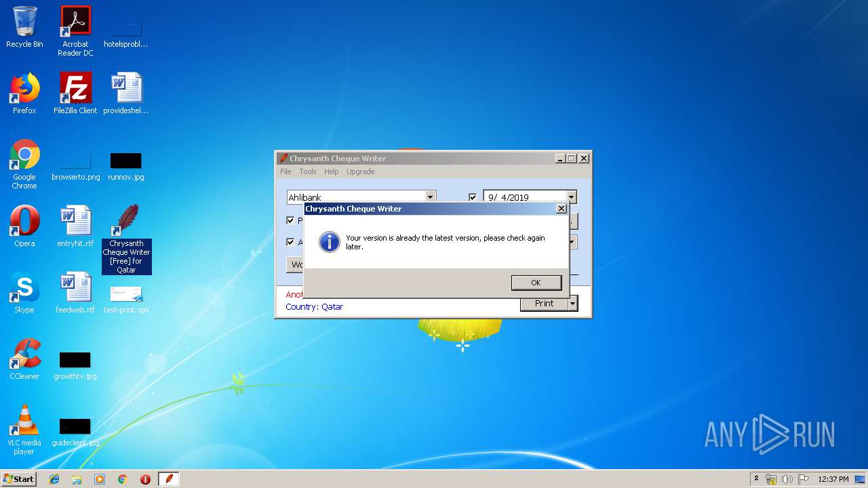This screenshot has height=488, width=868.
Task: Open FileZilla Client shortcut
Action: coord(75,94)
